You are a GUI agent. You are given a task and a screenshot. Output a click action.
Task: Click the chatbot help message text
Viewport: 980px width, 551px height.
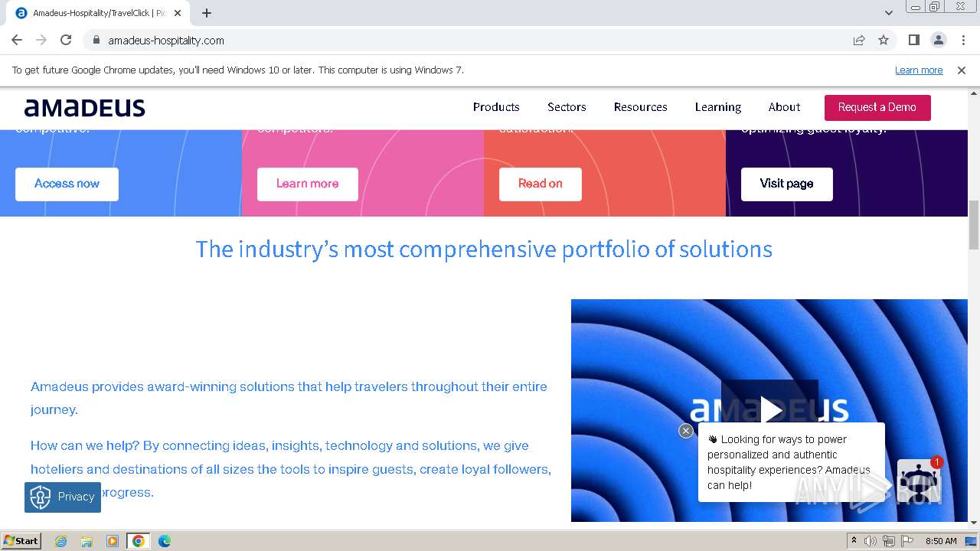point(789,462)
